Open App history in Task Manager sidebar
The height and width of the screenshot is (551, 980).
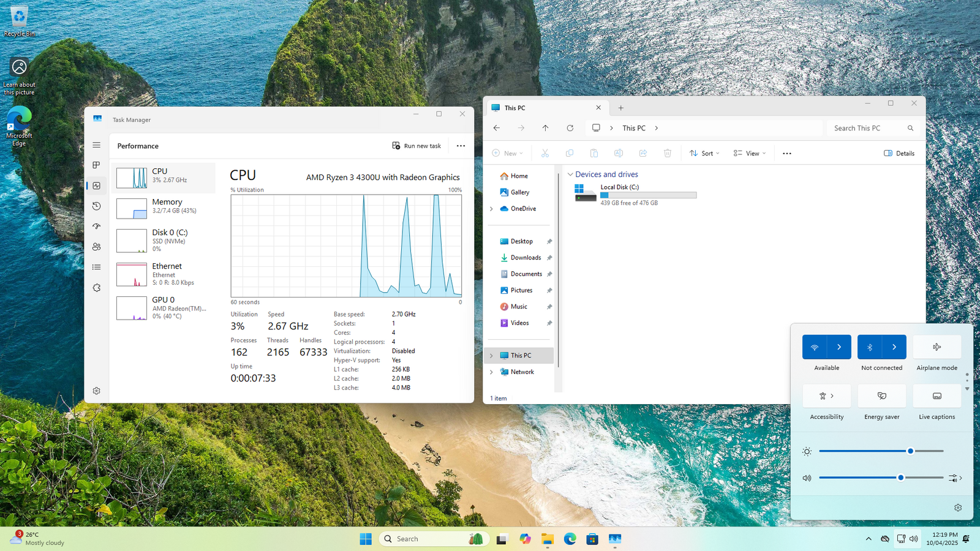click(96, 206)
